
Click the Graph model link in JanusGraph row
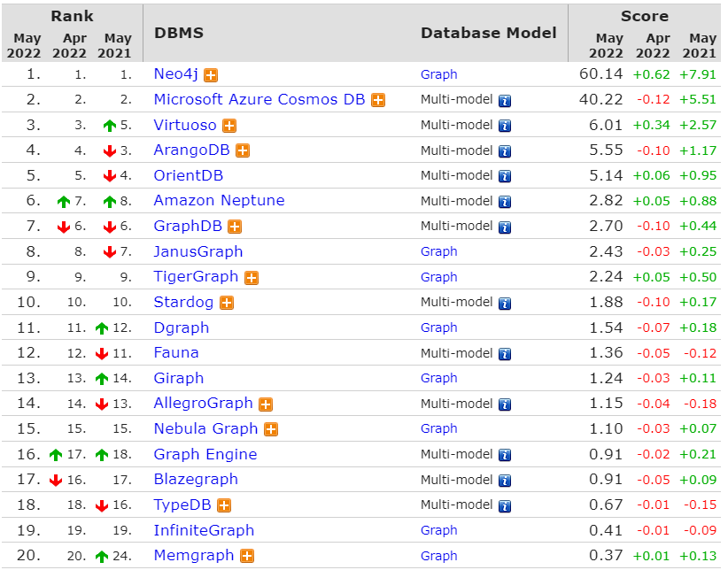point(438,251)
